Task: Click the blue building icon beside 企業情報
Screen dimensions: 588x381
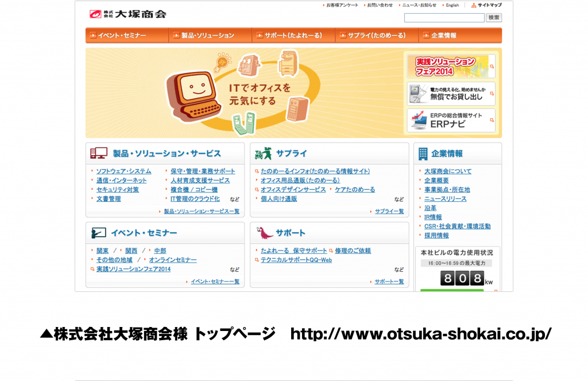Action: tap(423, 153)
